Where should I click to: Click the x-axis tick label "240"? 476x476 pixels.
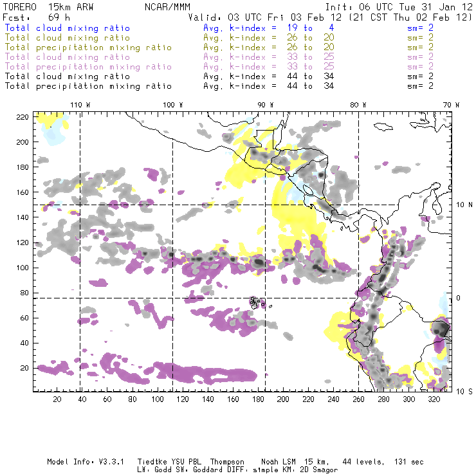(x=333, y=399)
